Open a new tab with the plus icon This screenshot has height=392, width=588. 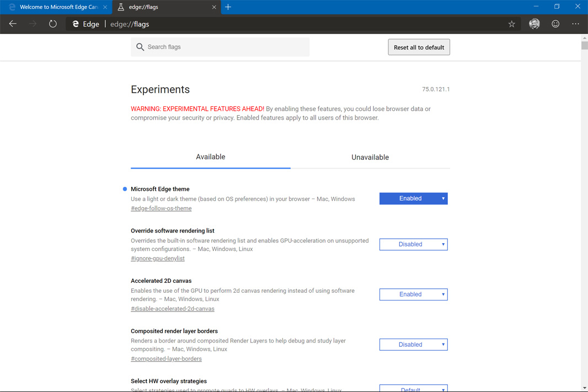[228, 7]
